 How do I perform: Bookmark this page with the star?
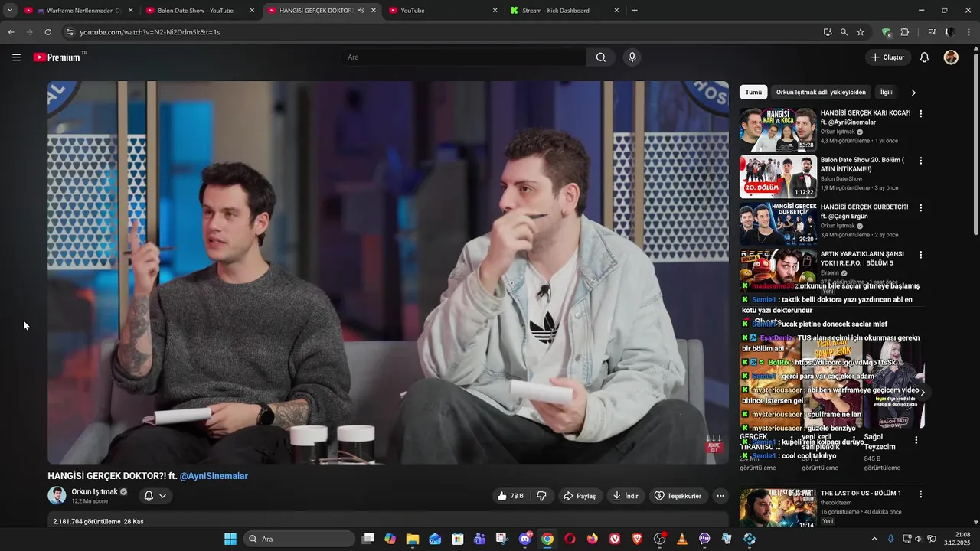click(x=861, y=32)
